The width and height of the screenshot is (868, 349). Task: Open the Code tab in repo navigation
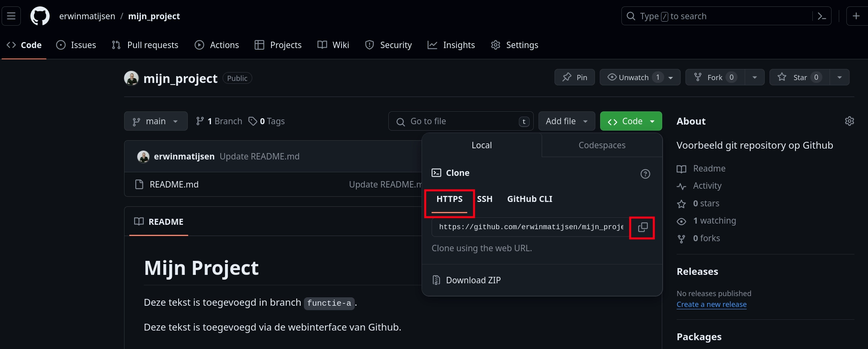pos(24,45)
